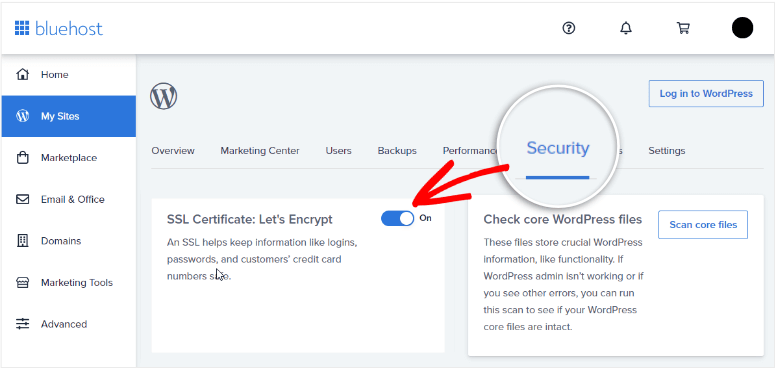Click the 'Check core WordPress files' heading
Viewport: 775px width, 368px height.
(x=562, y=219)
